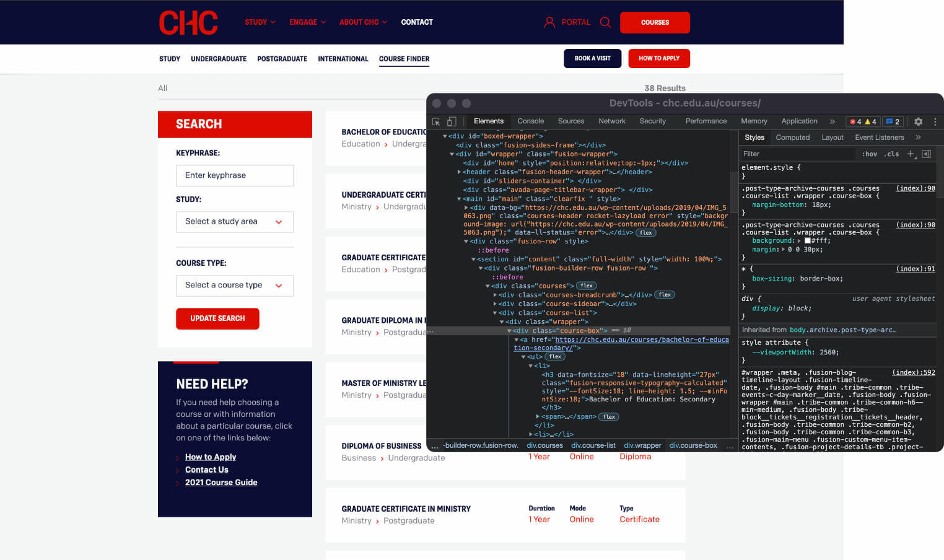The height and width of the screenshot is (560, 944).
Task: Toggle the computed styles sidebar icon
Action: click(926, 154)
